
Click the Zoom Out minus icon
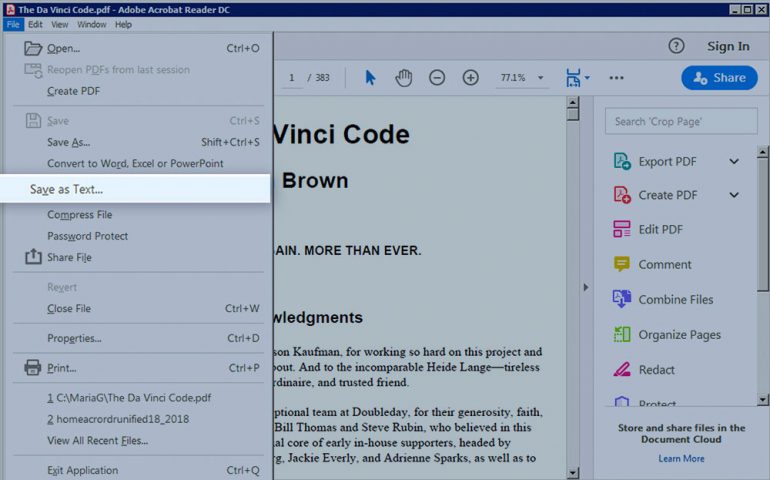[x=437, y=78]
